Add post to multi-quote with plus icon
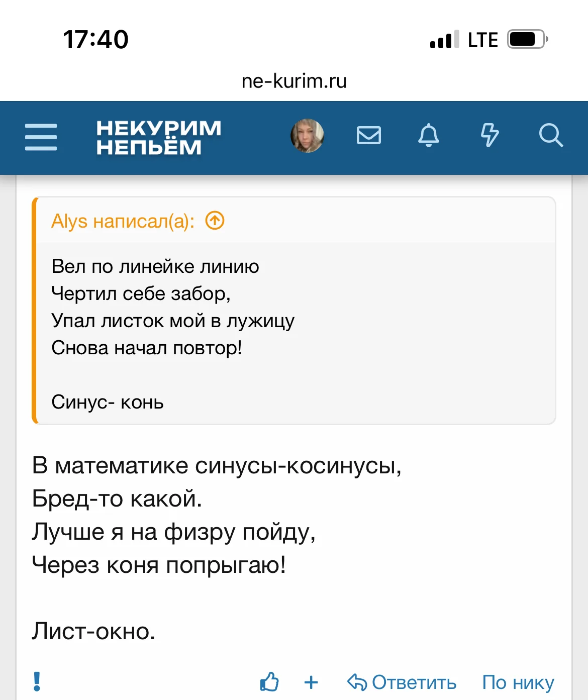Viewport: 588px width, 700px height. pyautogui.click(x=311, y=682)
